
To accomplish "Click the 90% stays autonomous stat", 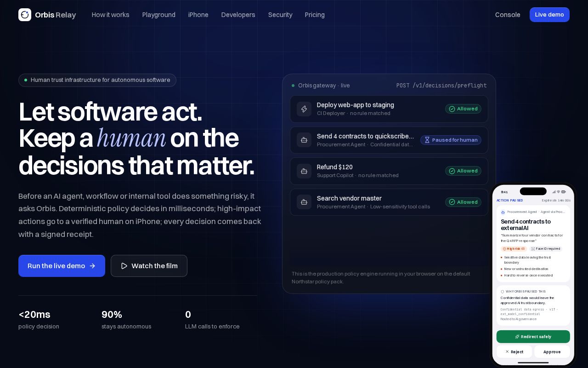I will [126, 320].
